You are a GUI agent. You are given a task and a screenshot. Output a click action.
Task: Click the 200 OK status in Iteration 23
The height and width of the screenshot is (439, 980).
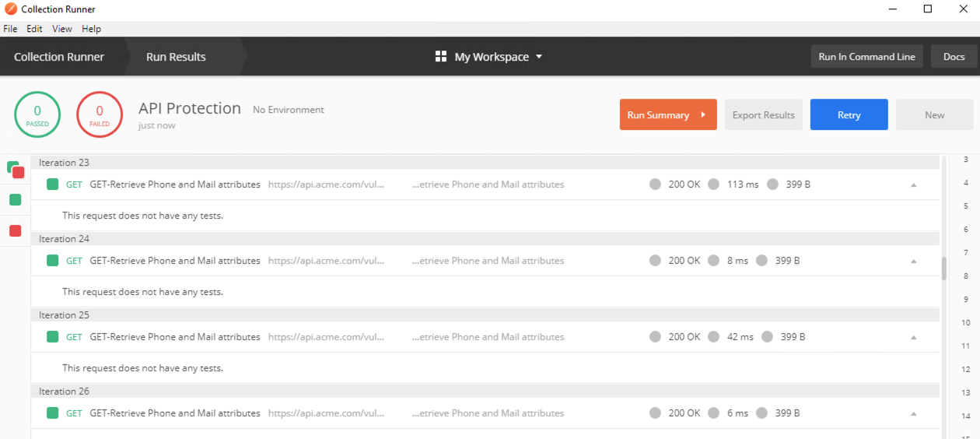coord(684,184)
